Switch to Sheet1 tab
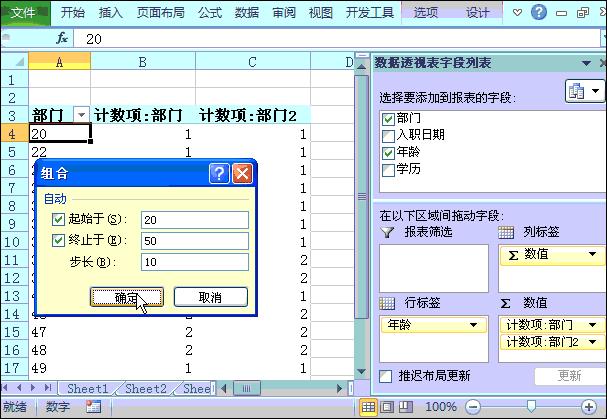The image size is (607, 419). (x=88, y=388)
